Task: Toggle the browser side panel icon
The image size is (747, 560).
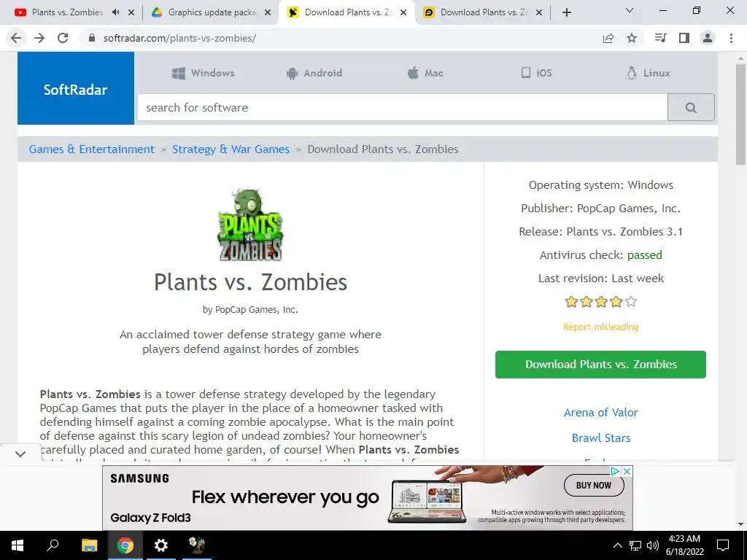Action: 684,38
